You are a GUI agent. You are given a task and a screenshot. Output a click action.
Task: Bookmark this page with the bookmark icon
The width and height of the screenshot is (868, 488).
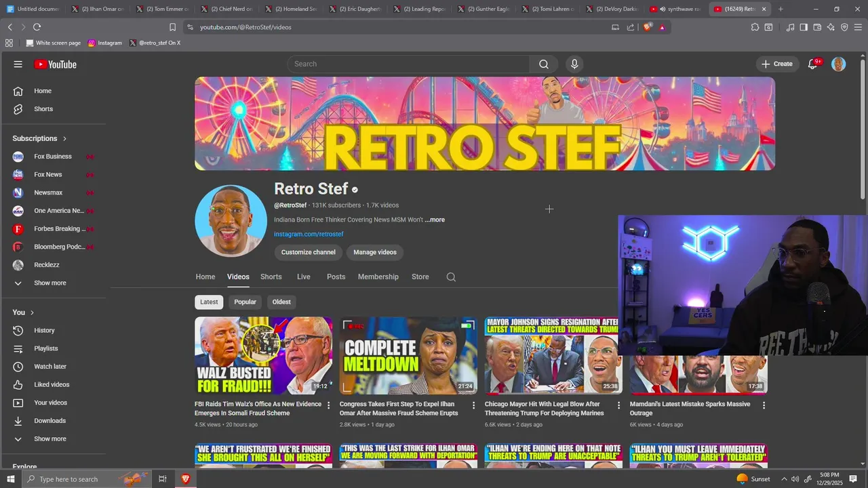[172, 27]
